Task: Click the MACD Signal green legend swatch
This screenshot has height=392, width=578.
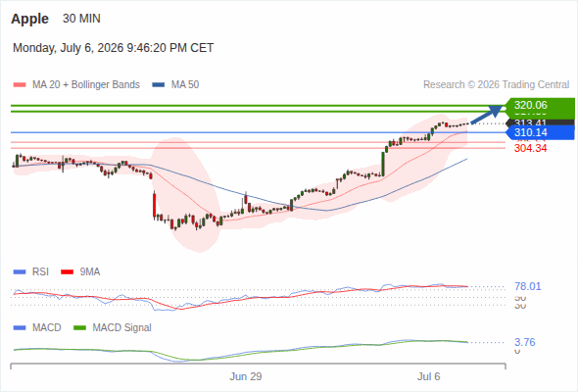Action: tap(80, 328)
